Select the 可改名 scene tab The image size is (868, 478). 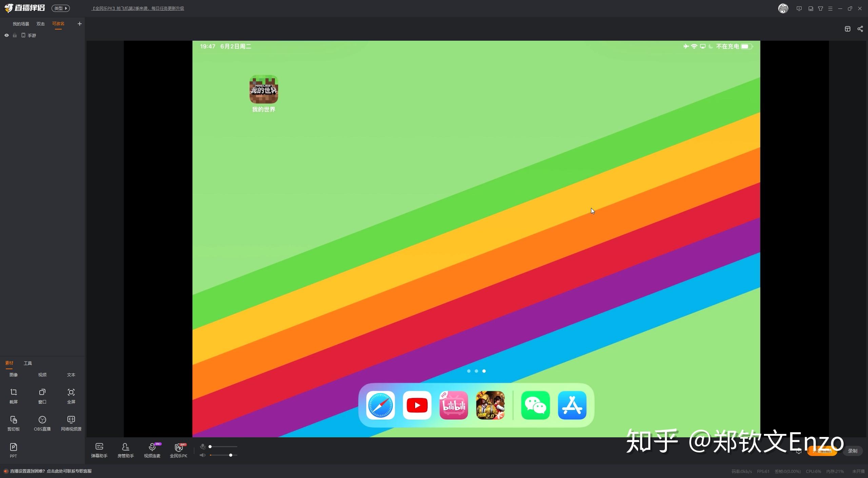tap(58, 24)
